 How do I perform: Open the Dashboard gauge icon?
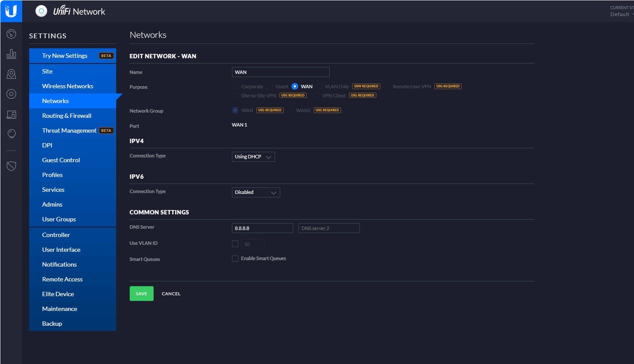coord(11,34)
